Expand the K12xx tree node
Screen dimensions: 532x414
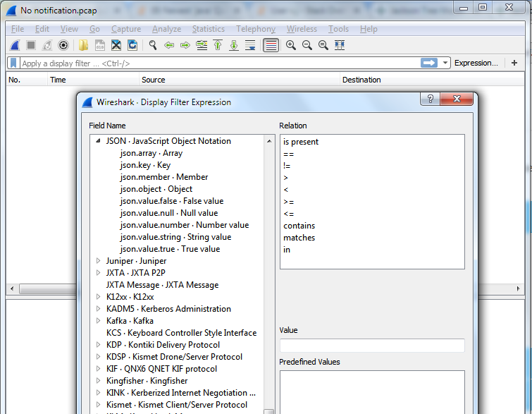(x=98, y=297)
